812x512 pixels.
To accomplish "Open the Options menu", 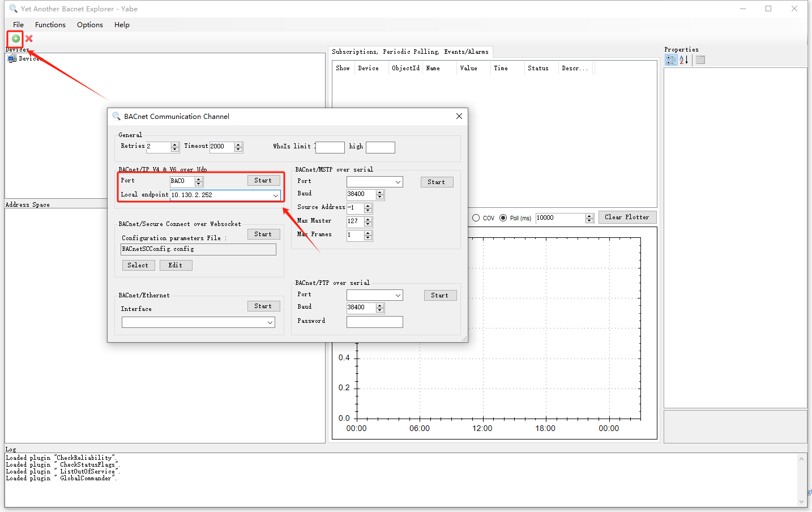I will pyautogui.click(x=90, y=25).
